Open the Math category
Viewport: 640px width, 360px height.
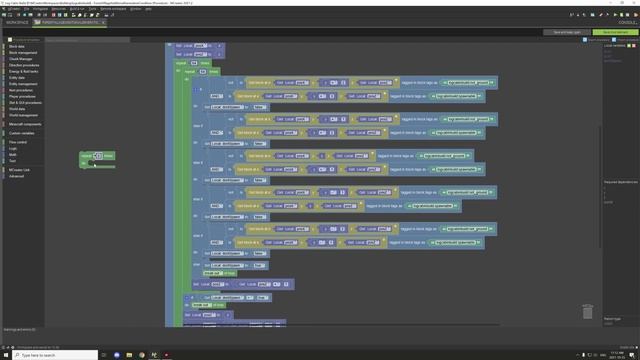tap(13, 155)
